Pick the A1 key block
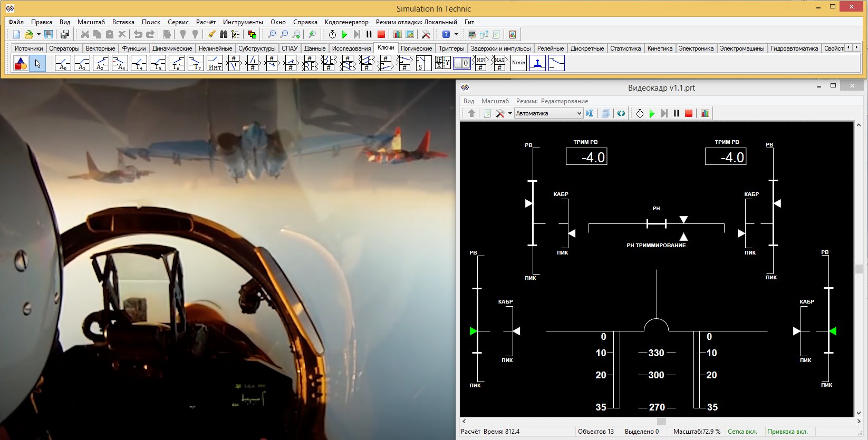Viewport: 868px width, 440px height. click(x=82, y=63)
